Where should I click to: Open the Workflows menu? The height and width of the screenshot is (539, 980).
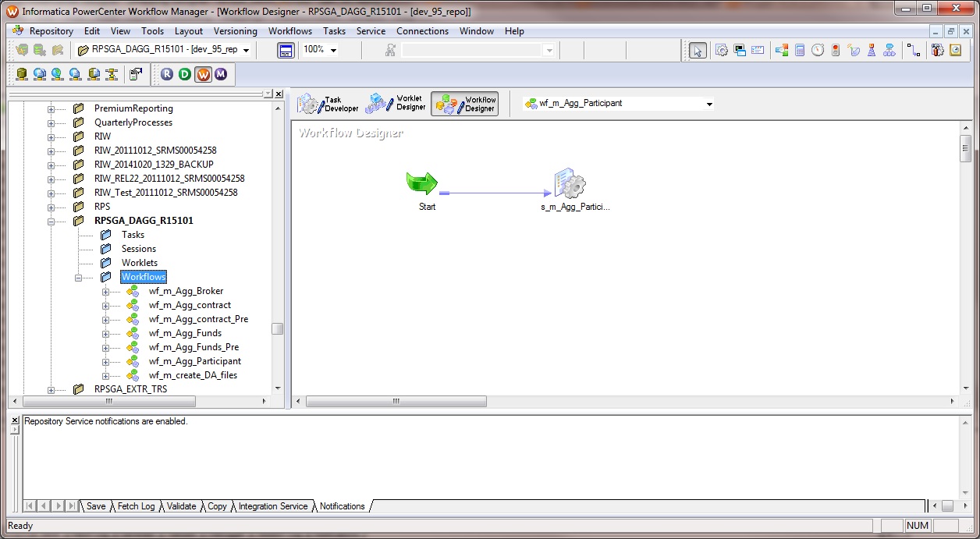click(x=289, y=31)
